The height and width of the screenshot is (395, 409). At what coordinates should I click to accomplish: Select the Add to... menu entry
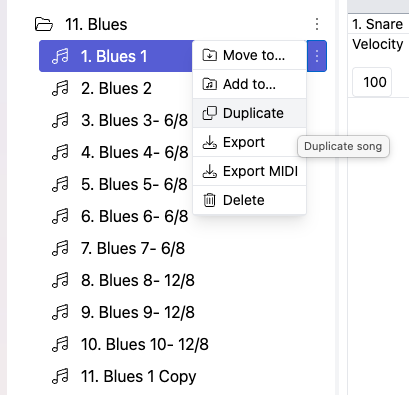click(x=249, y=84)
